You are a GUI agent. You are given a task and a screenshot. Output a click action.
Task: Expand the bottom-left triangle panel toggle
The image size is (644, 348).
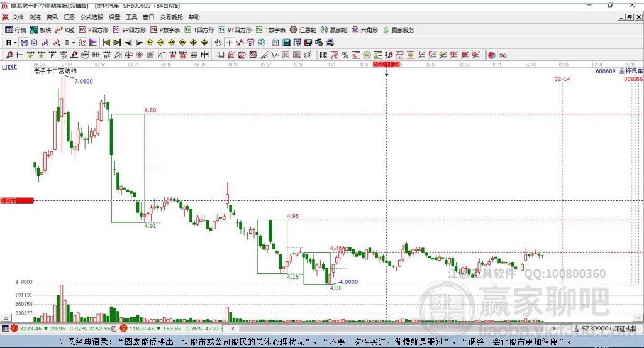pos(5,318)
